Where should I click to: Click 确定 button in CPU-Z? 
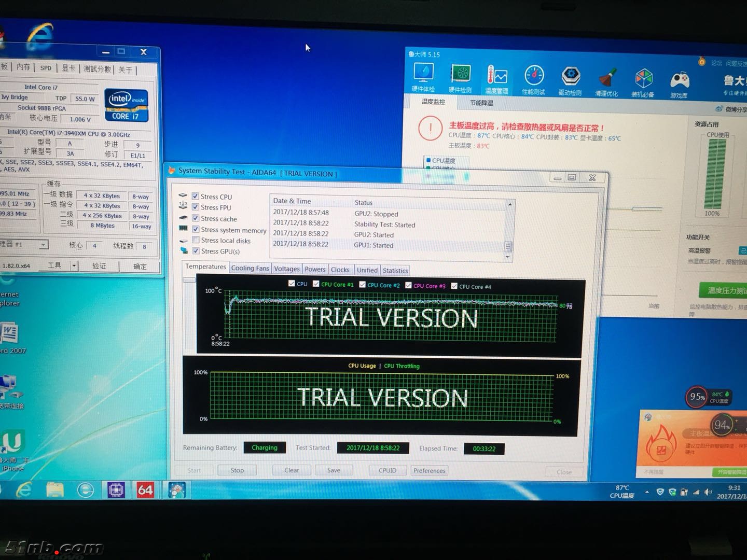[140, 267]
